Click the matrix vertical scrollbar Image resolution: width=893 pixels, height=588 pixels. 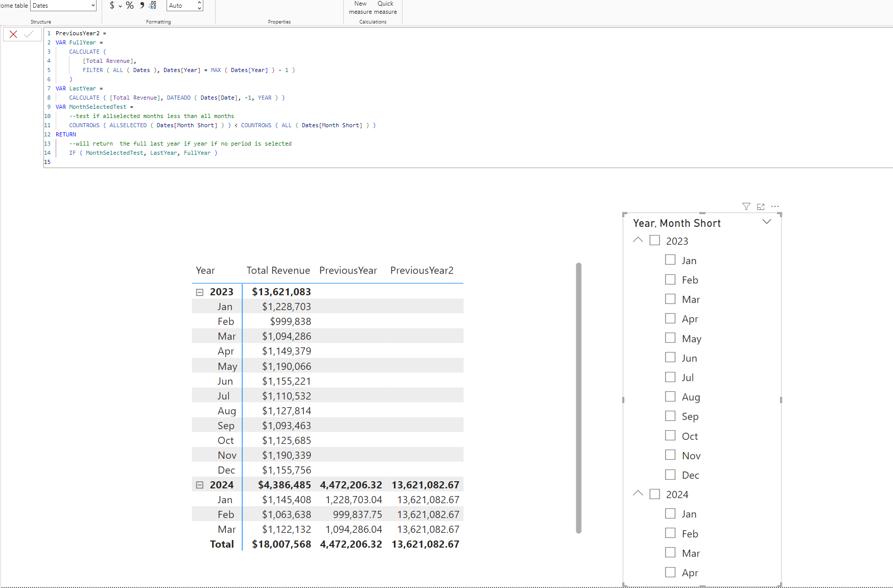578,398
